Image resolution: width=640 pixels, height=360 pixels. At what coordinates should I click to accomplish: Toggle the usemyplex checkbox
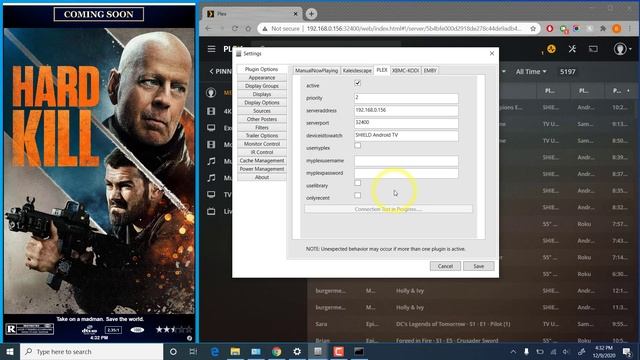tap(358, 145)
